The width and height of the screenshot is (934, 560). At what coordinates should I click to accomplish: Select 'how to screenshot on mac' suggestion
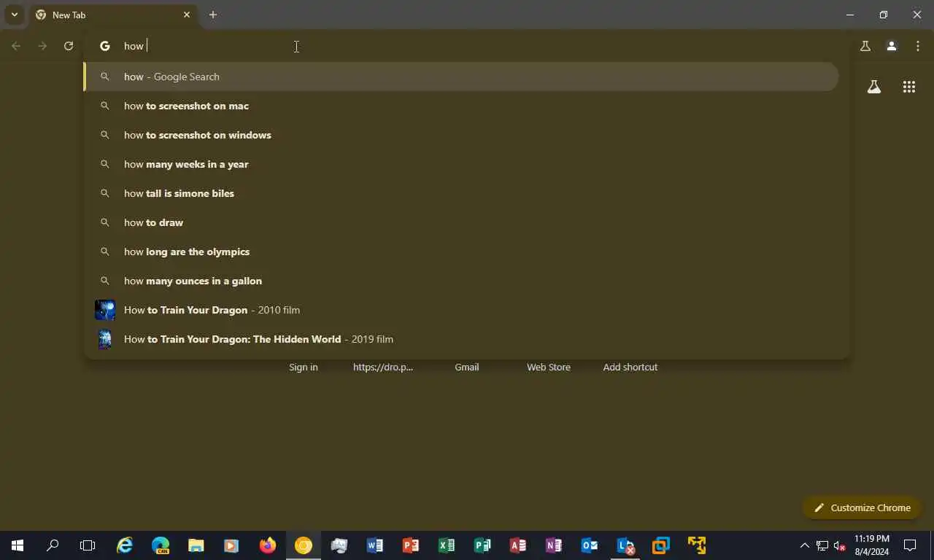461,106
